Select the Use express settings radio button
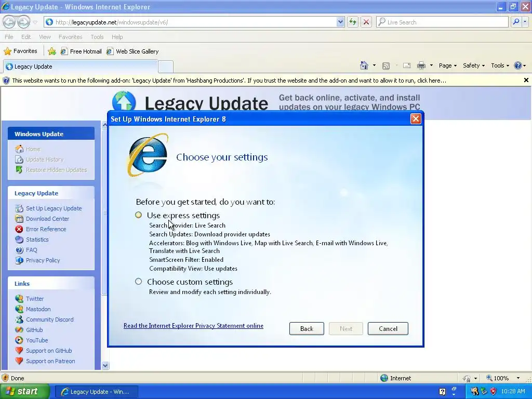532x399 pixels. (x=138, y=215)
